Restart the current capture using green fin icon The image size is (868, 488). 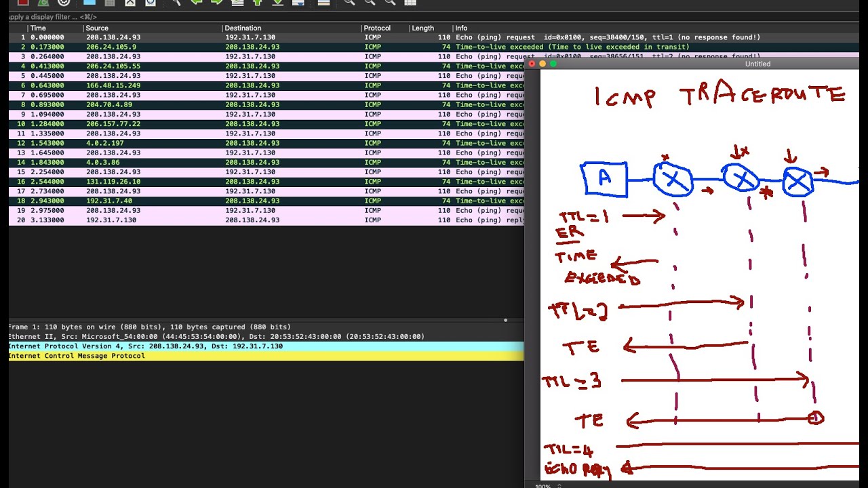point(41,3)
